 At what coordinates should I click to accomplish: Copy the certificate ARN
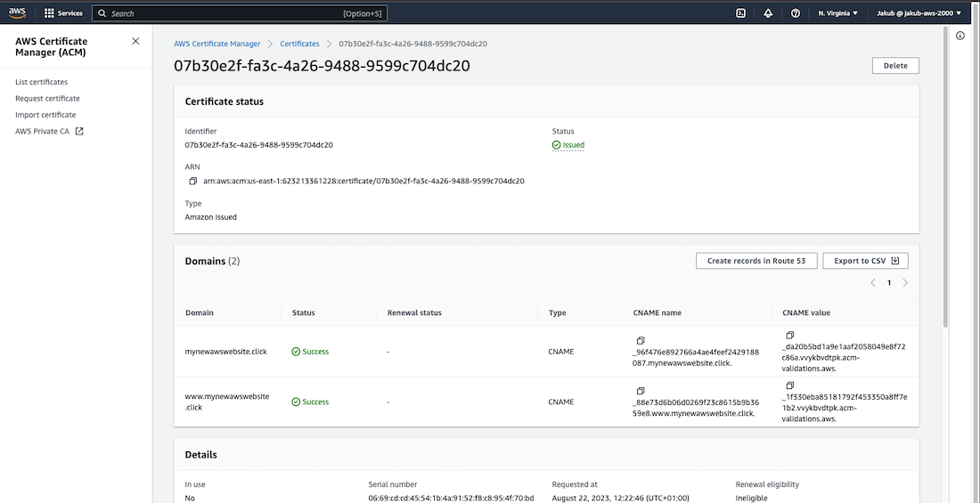193,181
